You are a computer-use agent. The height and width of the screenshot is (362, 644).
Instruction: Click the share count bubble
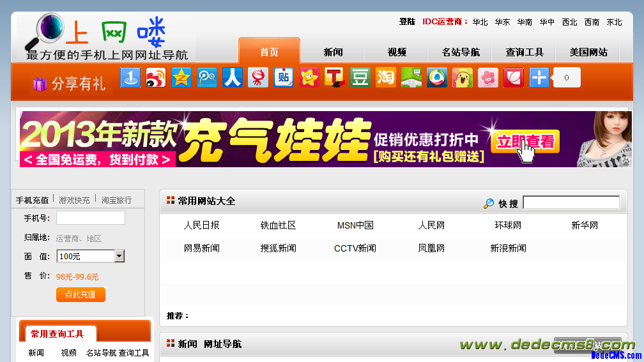[567, 78]
